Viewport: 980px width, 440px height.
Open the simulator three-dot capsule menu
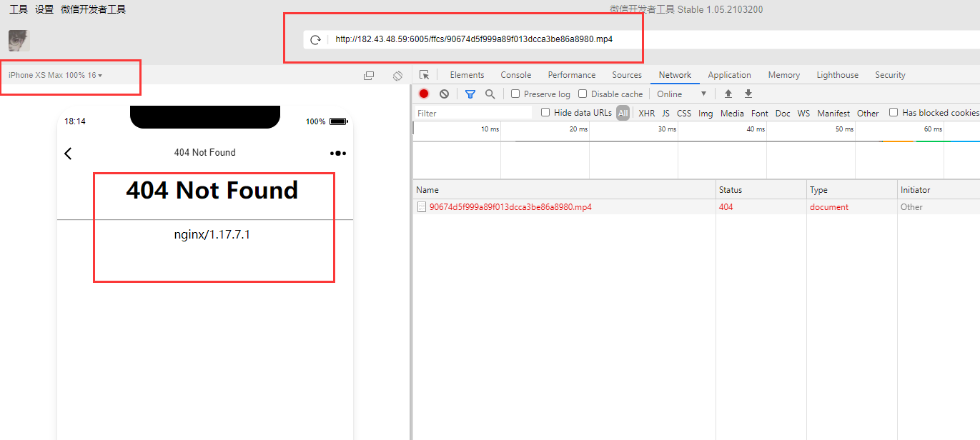point(338,153)
